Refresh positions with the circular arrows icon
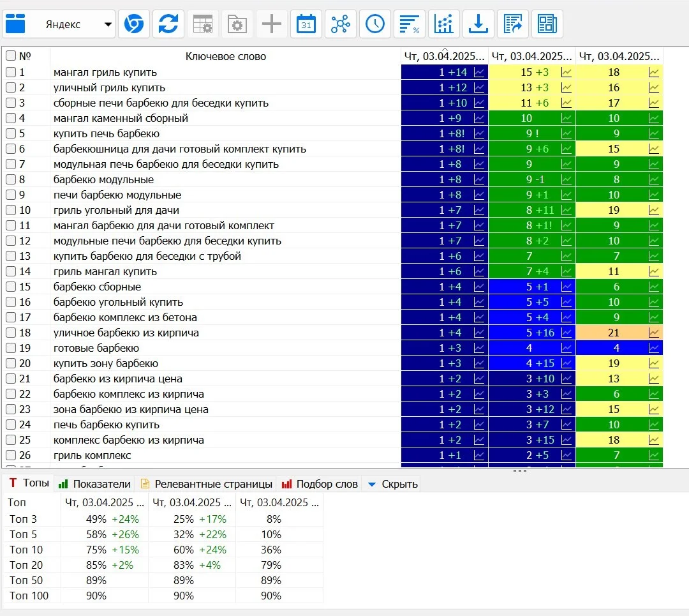 pos(168,24)
